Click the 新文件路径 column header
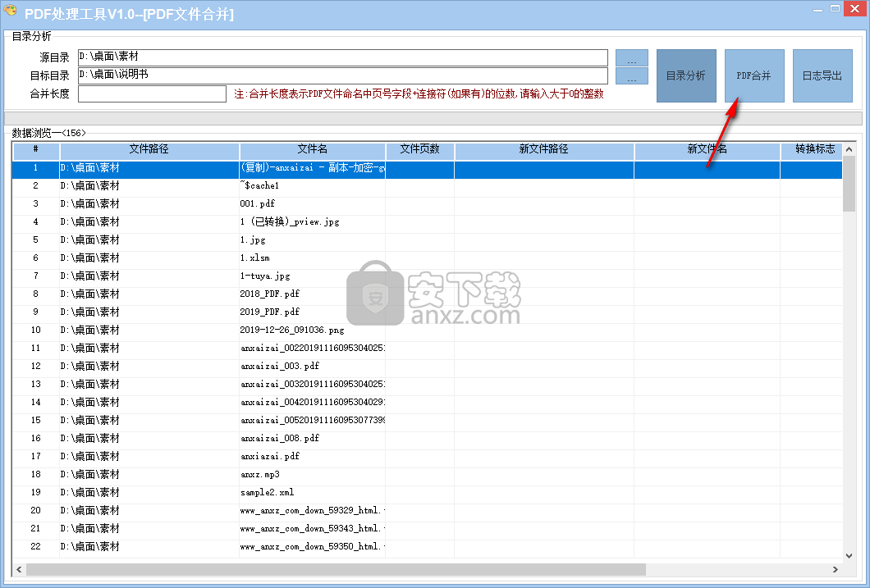Image resolution: width=870 pixels, height=588 pixels. click(544, 149)
